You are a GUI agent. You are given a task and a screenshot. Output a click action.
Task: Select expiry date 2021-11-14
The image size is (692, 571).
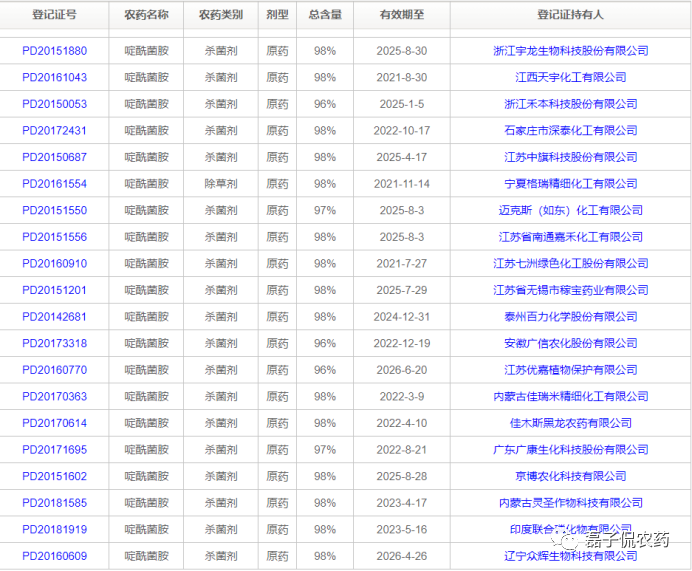pyautogui.click(x=402, y=184)
